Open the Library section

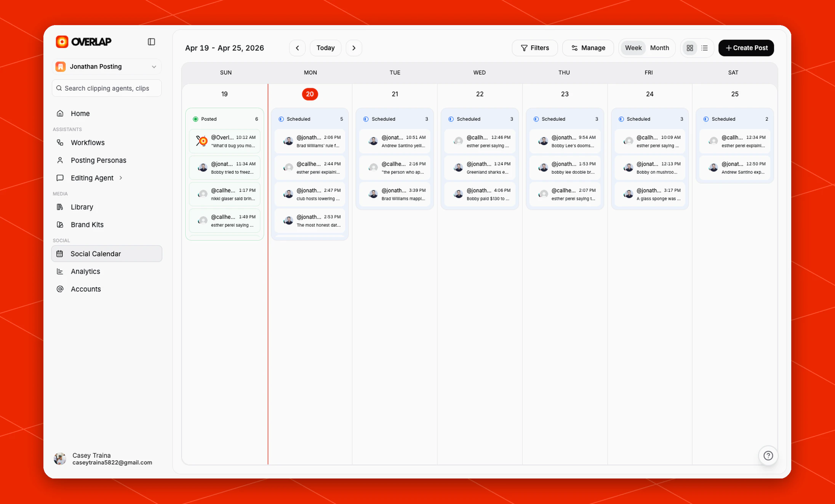107,207
